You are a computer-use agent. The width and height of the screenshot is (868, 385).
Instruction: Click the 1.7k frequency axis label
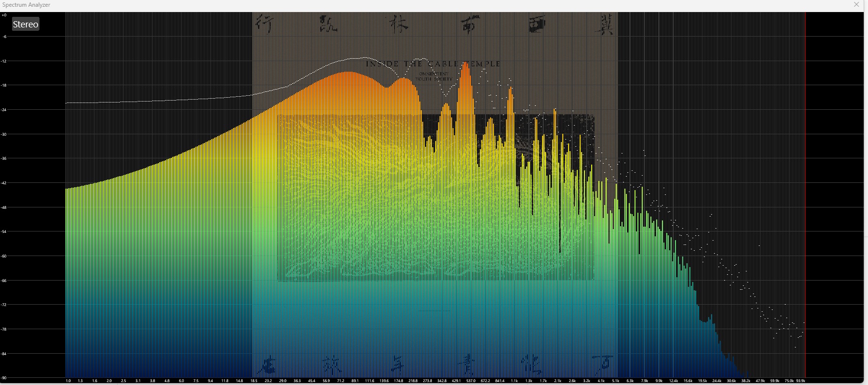tap(543, 381)
